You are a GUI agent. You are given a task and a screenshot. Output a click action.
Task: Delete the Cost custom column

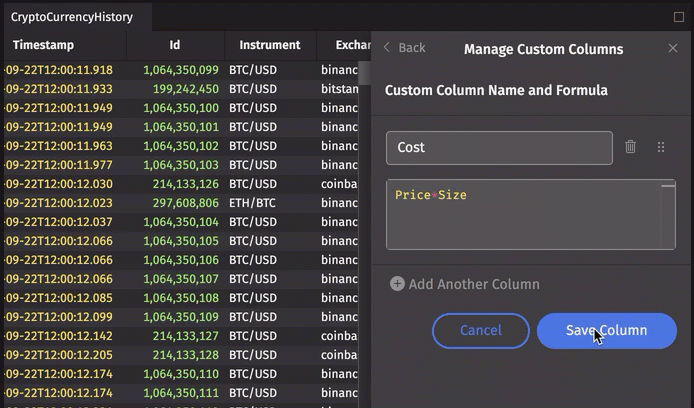click(631, 147)
